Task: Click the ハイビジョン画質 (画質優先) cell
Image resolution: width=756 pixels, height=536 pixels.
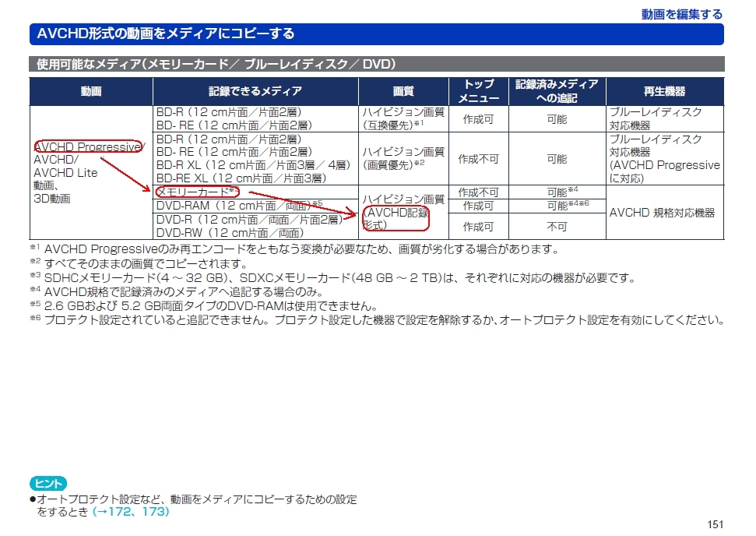Action: coord(403,159)
